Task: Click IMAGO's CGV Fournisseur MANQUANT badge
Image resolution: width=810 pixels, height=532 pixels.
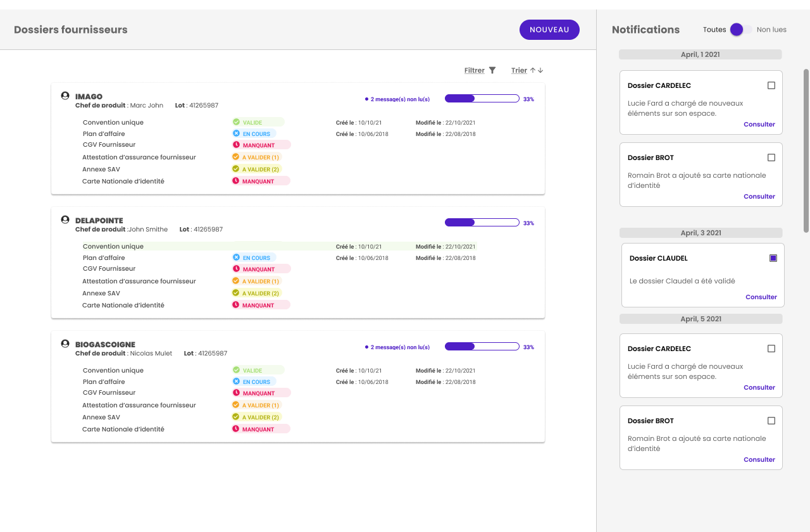Action: click(x=261, y=145)
